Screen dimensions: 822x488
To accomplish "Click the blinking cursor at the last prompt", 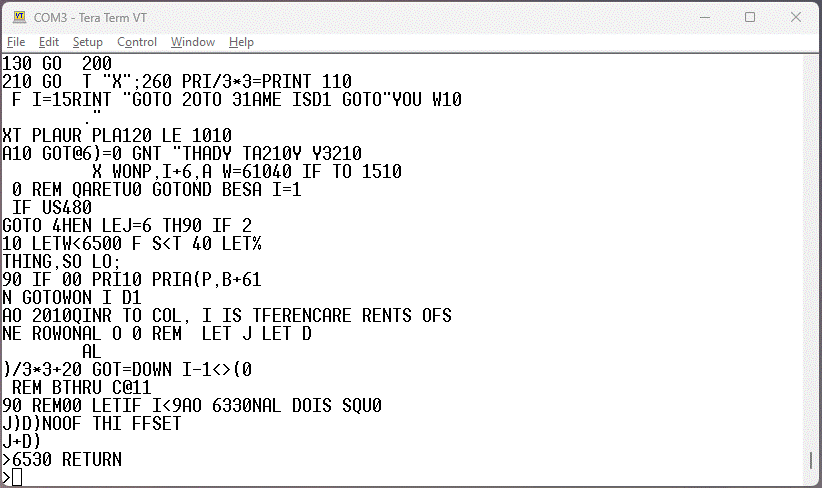I will coord(17,477).
